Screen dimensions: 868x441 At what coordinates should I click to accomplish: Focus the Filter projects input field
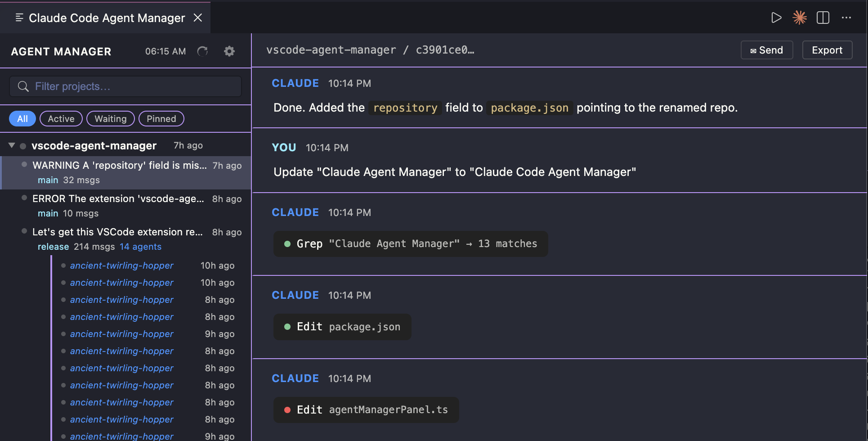point(125,86)
